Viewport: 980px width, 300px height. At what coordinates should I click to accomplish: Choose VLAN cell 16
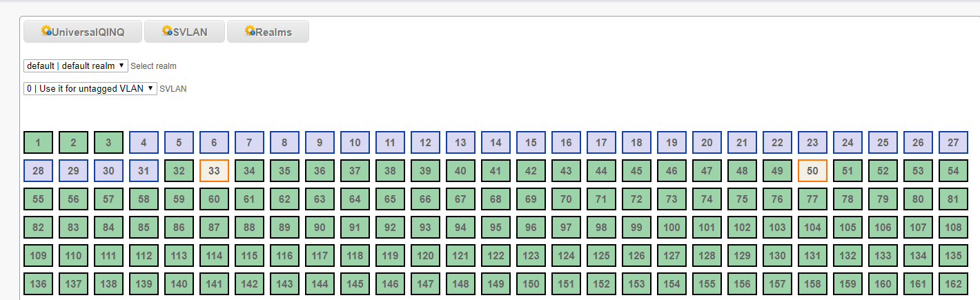tap(566, 143)
